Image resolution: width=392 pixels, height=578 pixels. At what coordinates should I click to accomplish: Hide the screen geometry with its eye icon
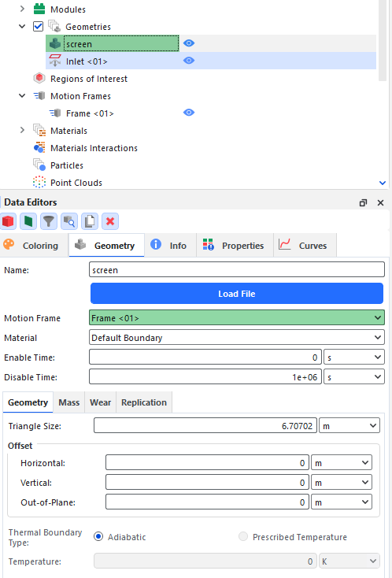point(189,43)
